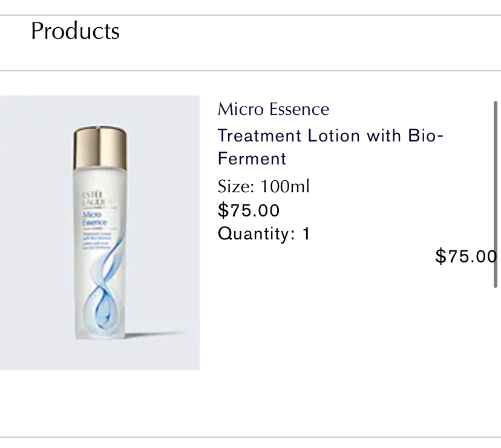Click the gold cap of the bottle

100,148
